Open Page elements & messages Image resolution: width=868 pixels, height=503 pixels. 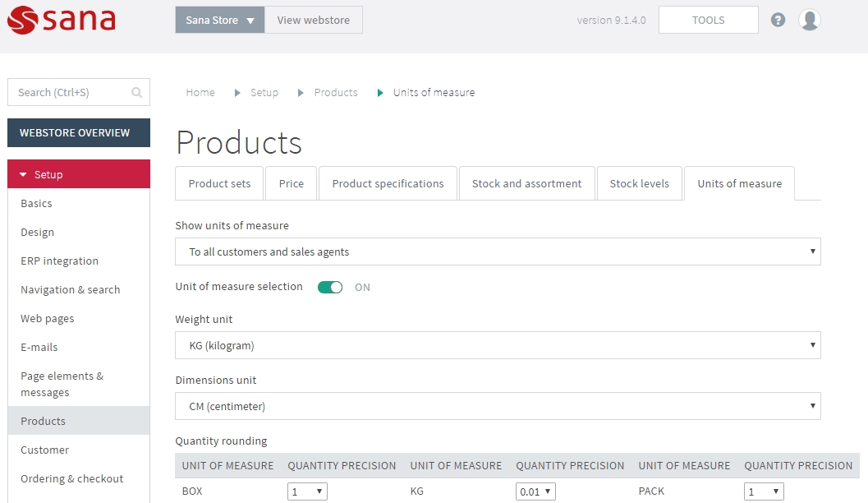pos(62,384)
